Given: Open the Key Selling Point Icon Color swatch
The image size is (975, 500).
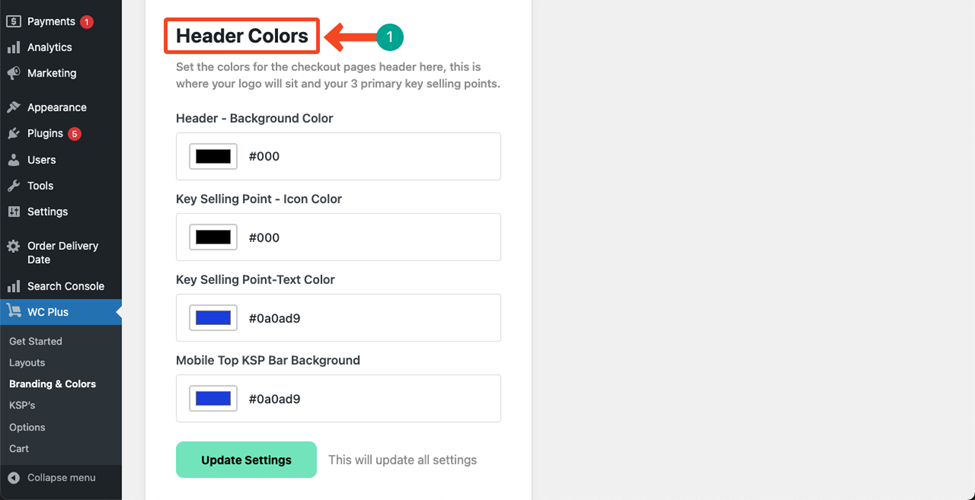Looking at the screenshot, I should [x=213, y=237].
